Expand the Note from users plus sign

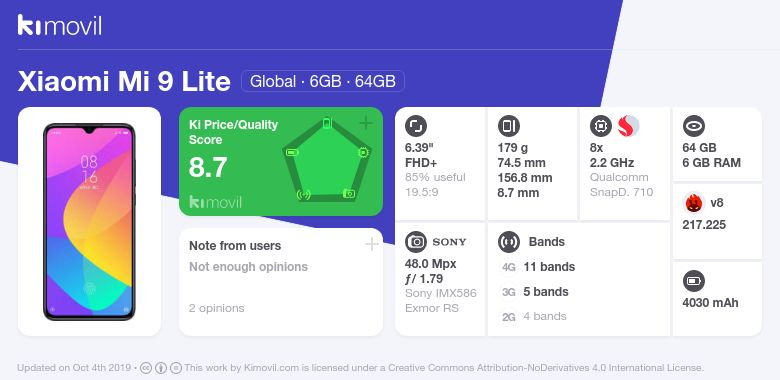(x=372, y=244)
